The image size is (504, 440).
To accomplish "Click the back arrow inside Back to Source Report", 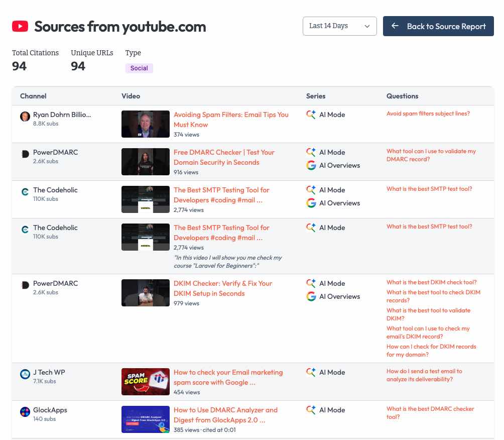I will point(395,26).
